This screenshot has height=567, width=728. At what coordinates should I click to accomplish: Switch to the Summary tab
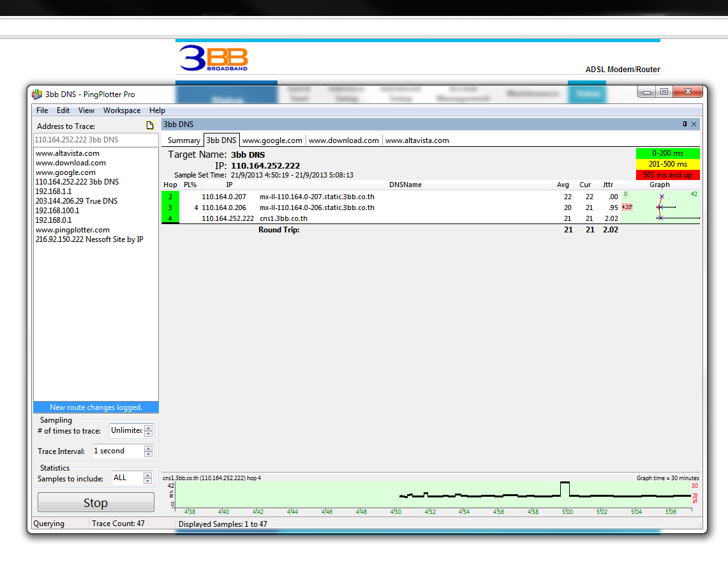click(184, 140)
